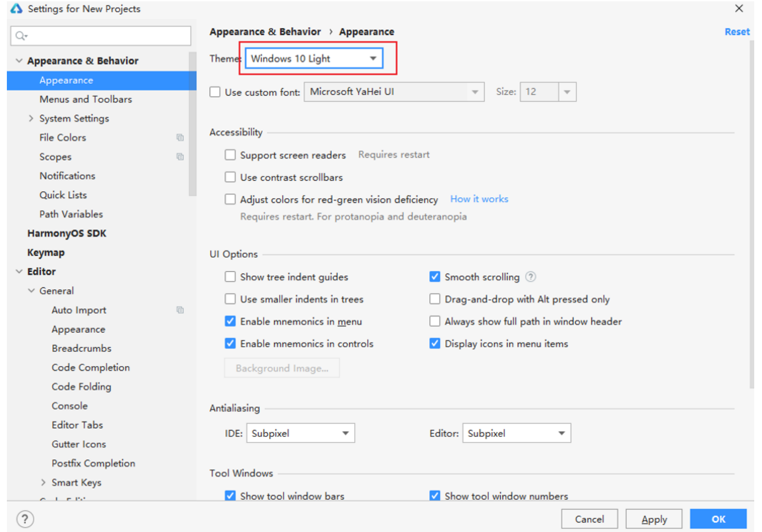
Task: Open the Theme dropdown
Action: [x=314, y=59]
